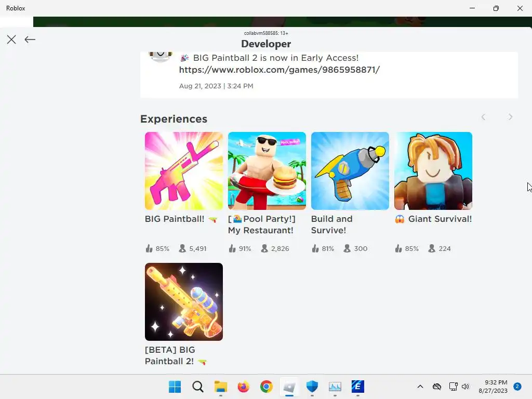Open the notification badge showing 2
Viewport: 532px width, 399px height.
tap(517, 387)
